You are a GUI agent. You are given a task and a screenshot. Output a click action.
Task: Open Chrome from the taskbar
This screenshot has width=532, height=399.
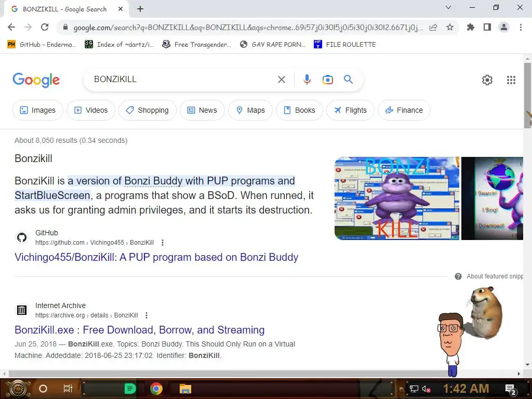(156, 389)
